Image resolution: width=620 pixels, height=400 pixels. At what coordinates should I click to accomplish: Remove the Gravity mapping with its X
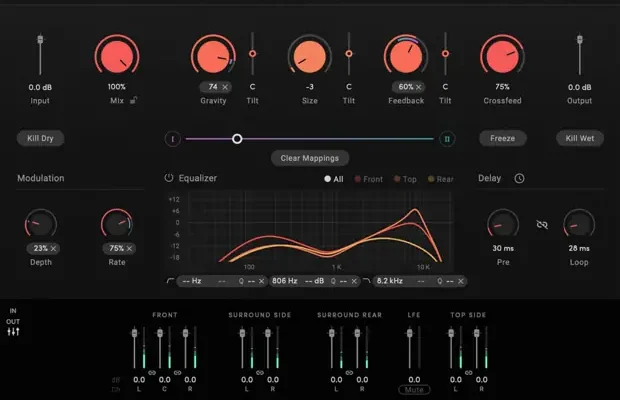225,87
